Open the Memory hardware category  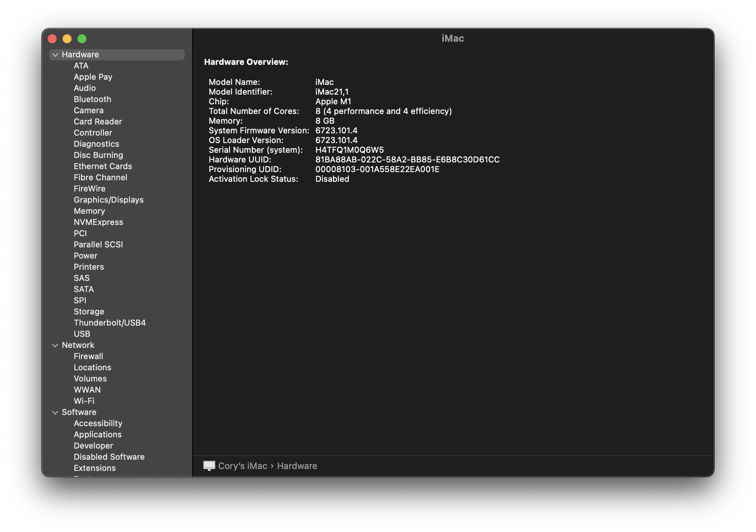[x=89, y=211]
